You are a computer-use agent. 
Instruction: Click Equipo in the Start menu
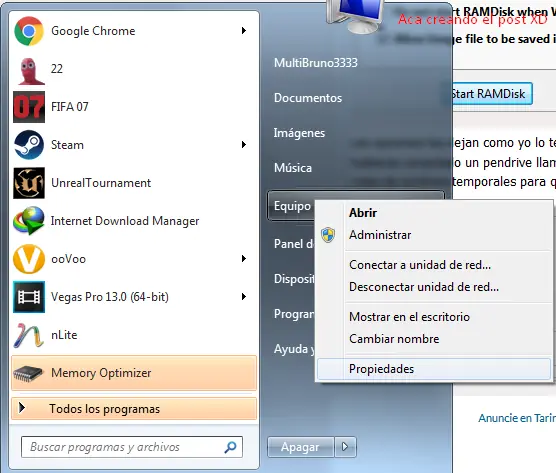(x=292, y=206)
